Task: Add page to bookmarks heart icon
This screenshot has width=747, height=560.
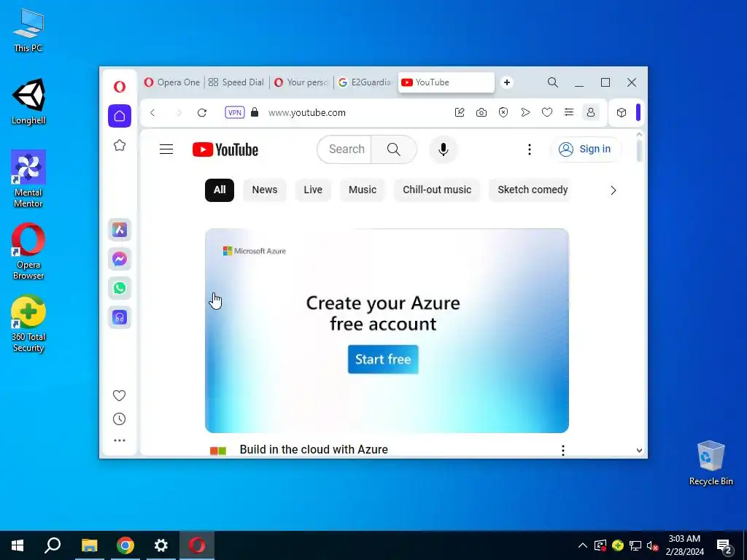Action: [x=547, y=112]
